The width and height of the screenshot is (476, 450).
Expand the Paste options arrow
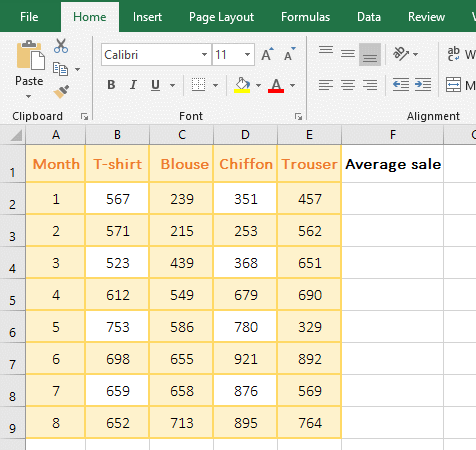tap(29, 96)
